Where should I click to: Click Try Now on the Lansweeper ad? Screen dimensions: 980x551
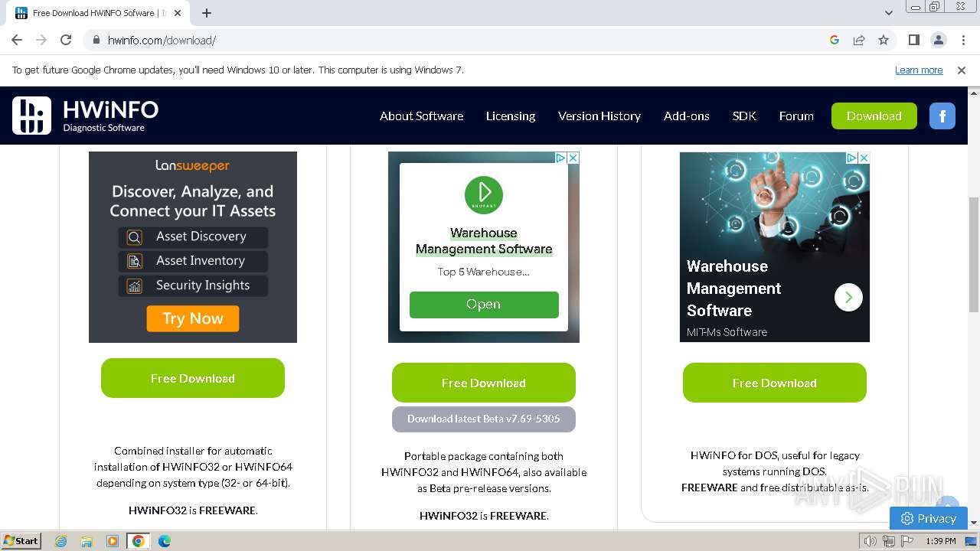[x=193, y=318]
